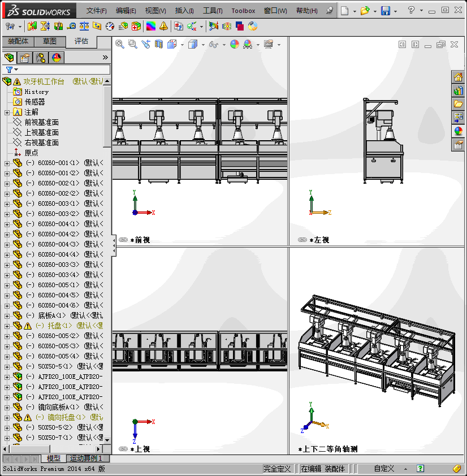Click the Open file folder icon

click(x=365, y=11)
